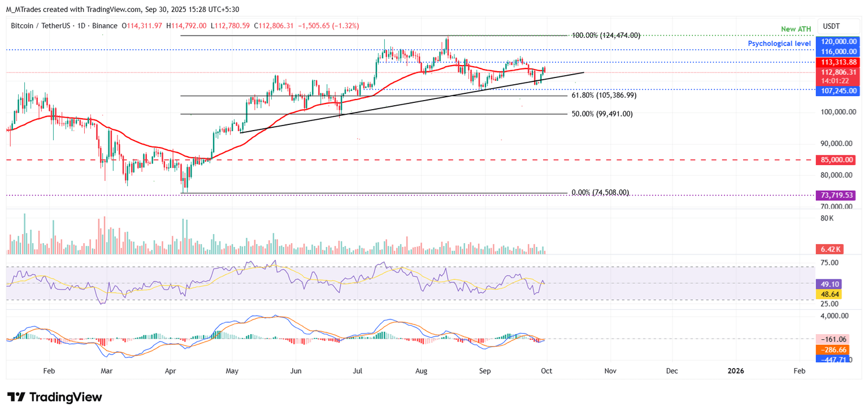868x415 pixels.
Task: Select the Oct label on the time axis
Action: 546,371
